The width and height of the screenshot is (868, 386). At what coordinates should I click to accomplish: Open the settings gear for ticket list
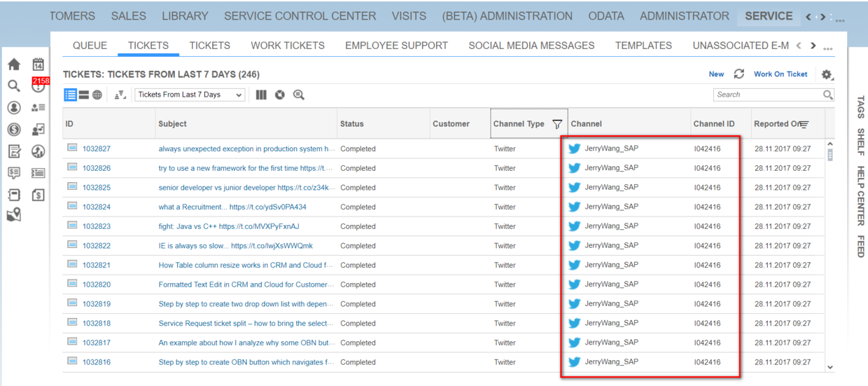click(x=827, y=74)
